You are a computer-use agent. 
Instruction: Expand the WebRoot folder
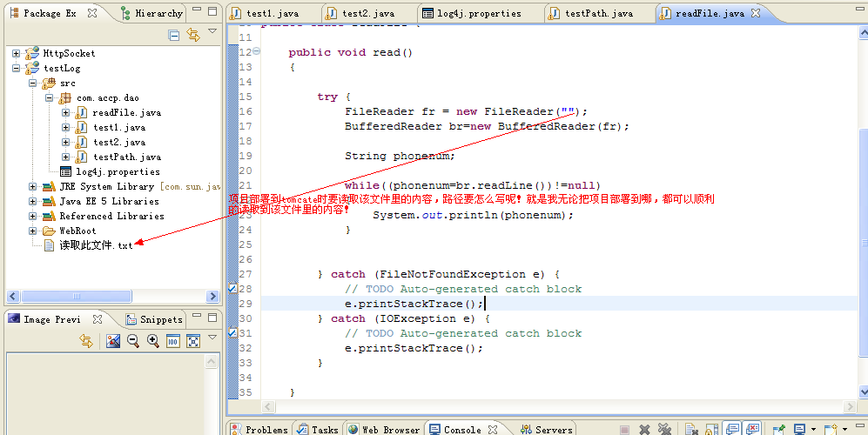click(x=32, y=231)
